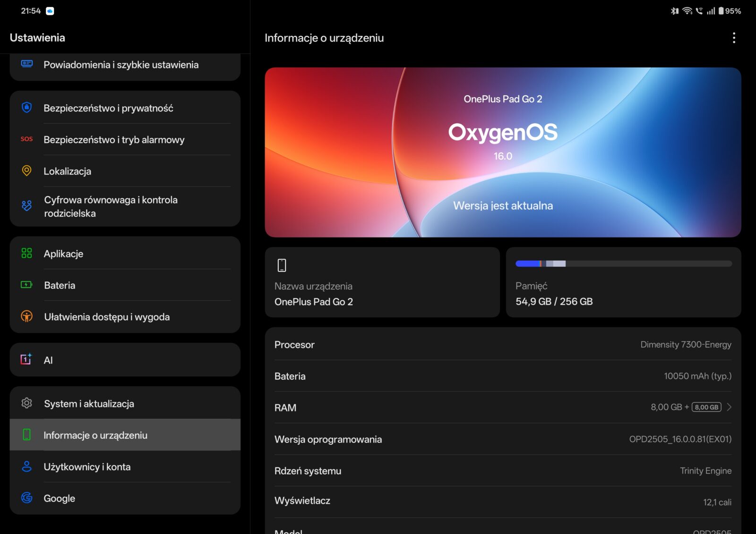Tap the OxygenOS 16.0 version banner

click(x=503, y=152)
